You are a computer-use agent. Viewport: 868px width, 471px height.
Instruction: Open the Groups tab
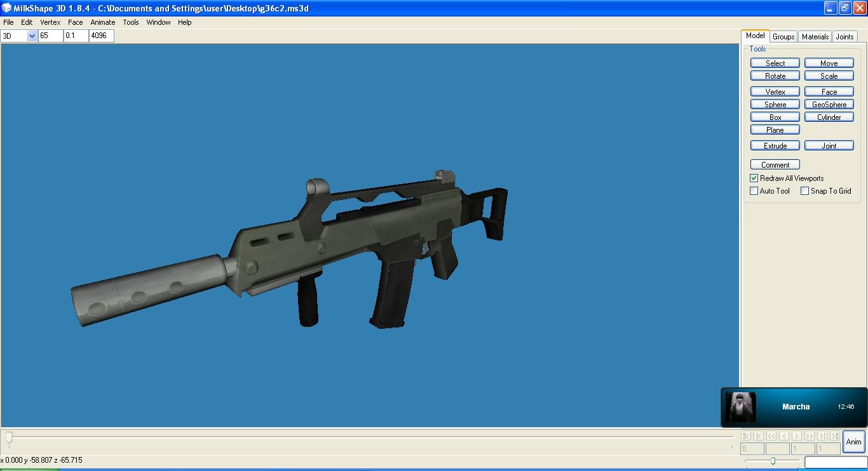(783, 37)
